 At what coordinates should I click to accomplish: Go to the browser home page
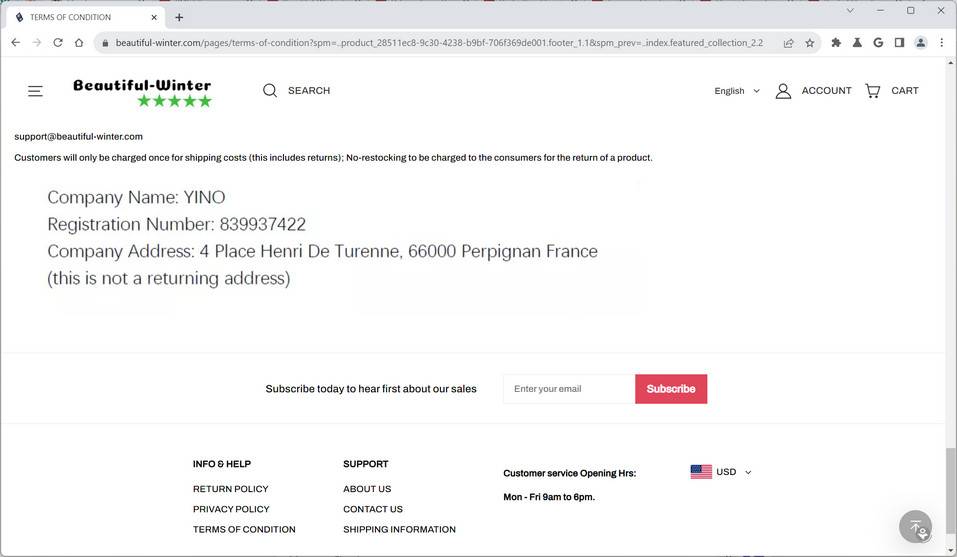79,43
